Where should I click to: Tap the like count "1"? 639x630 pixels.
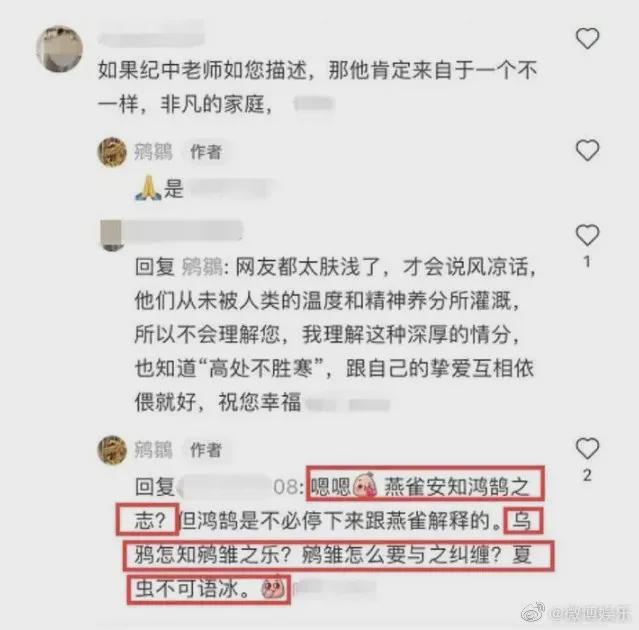tap(587, 262)
